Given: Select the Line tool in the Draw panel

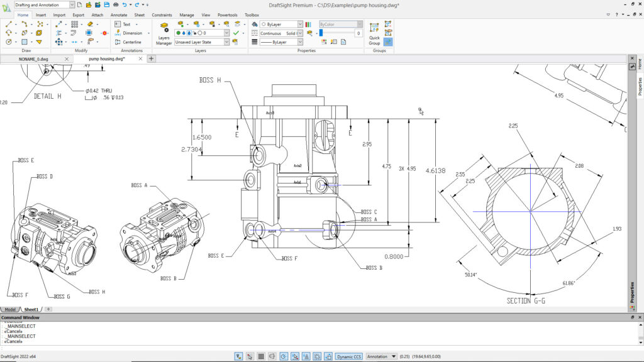Looking at the screenshot, I should 8,25.
